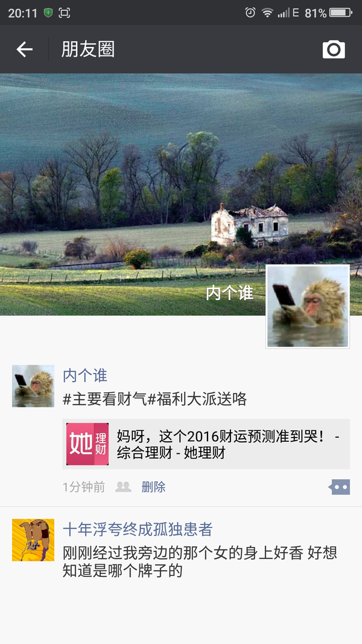Image resolution: width=362 pixels, height=644 pixels.
Task: Tap the green shield security icon
Action: click(48, 13)
